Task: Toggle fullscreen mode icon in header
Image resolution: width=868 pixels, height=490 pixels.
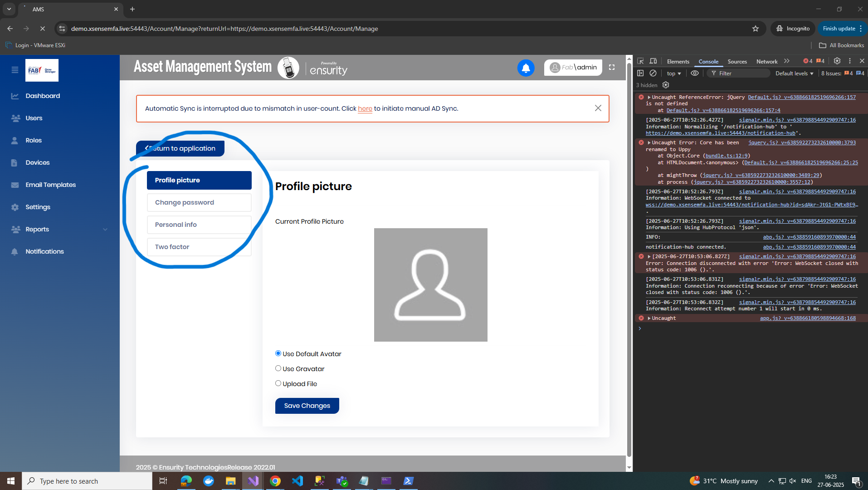Action: [612, 67]
